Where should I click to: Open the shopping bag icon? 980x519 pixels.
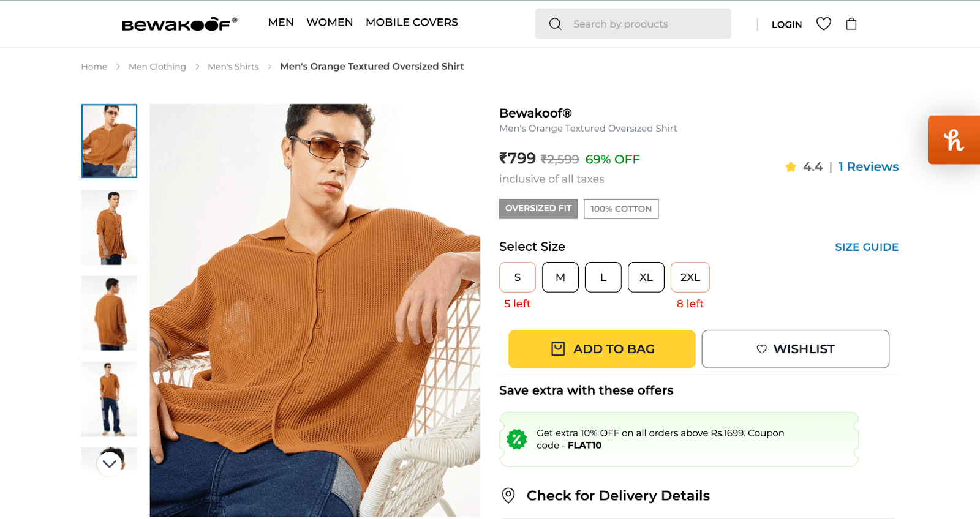click(x=851, y=24)
